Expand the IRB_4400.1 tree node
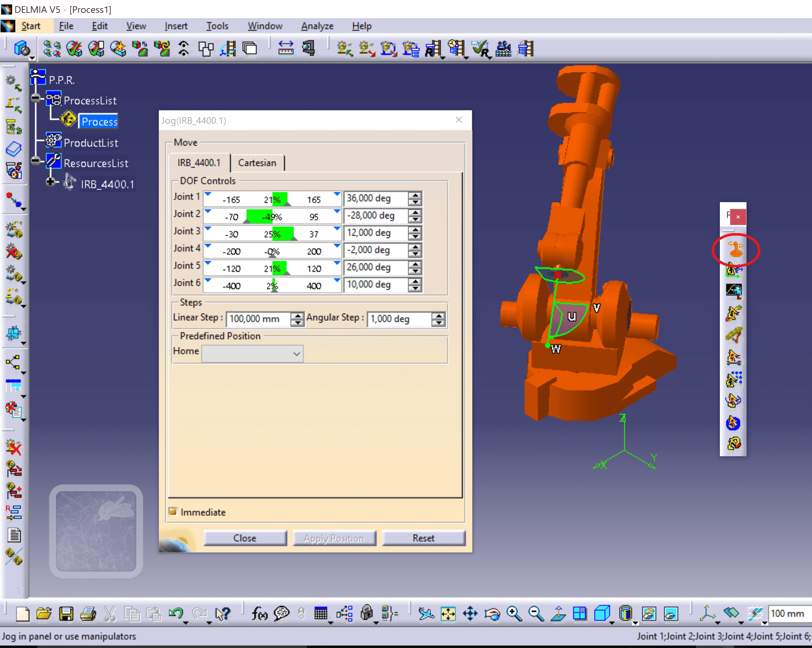Image resolution: width=812 pixels, height=648 pixels. (x=50, y=182)
